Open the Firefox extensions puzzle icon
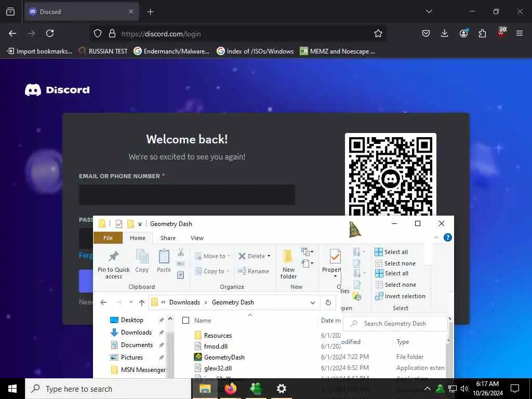The image size is (532, 399). tap(482, 33)
